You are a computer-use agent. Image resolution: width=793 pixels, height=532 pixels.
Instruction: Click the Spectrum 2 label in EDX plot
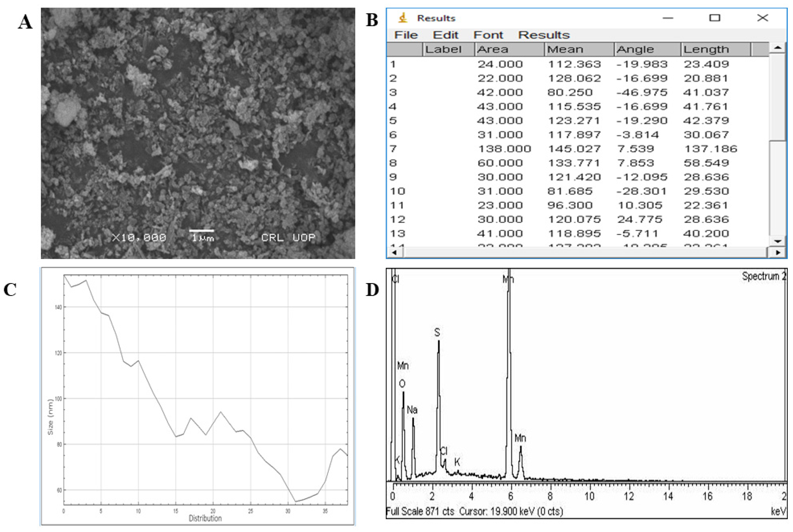pyautogui.click(x=764, y=276)
